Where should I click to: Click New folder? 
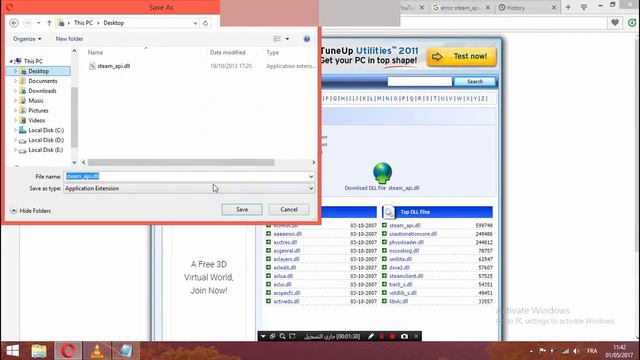[x=69, y=39]
